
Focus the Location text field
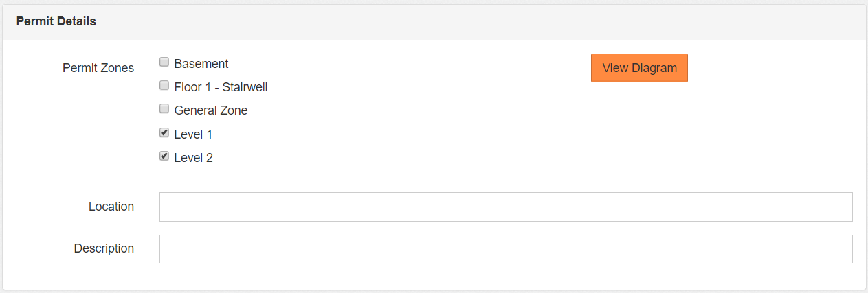pyautogui.click(x=506, y=207)
